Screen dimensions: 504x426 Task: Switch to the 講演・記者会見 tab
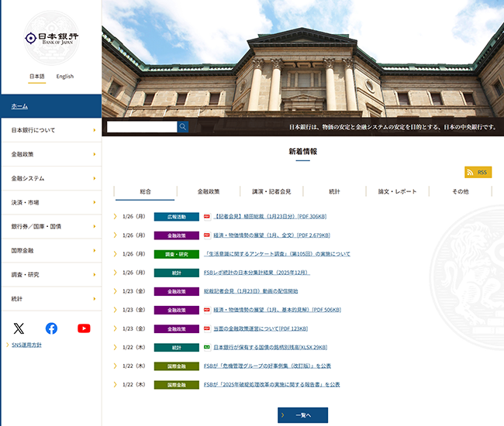click(271, 191)
